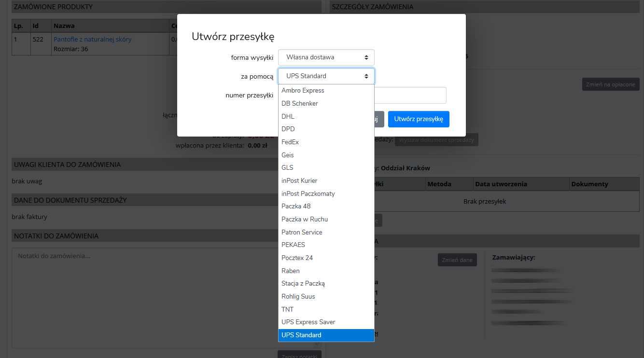Image resolution: width=644 pixels, height=358 pixels.
Task: Click the 'za pomocą' UPS Standard combo box
Action: (x=326, y=76)
